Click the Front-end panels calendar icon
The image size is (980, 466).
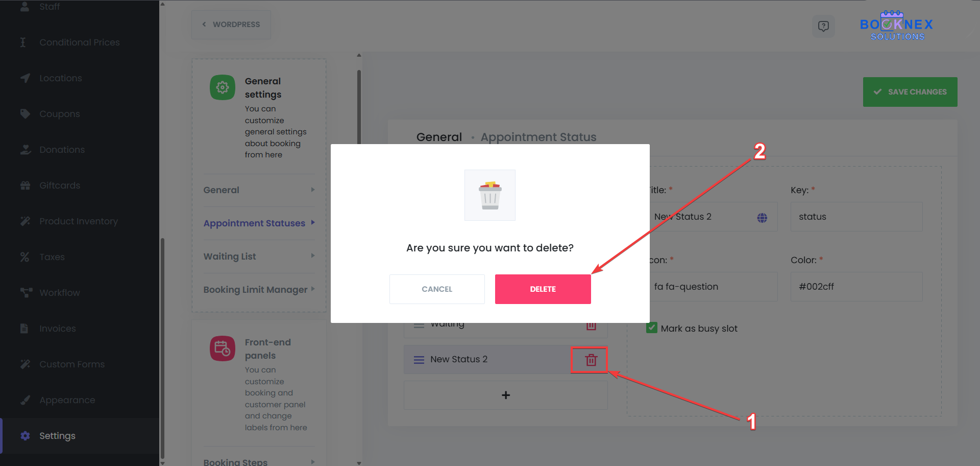pyautogui.click(x=223, y=348)
